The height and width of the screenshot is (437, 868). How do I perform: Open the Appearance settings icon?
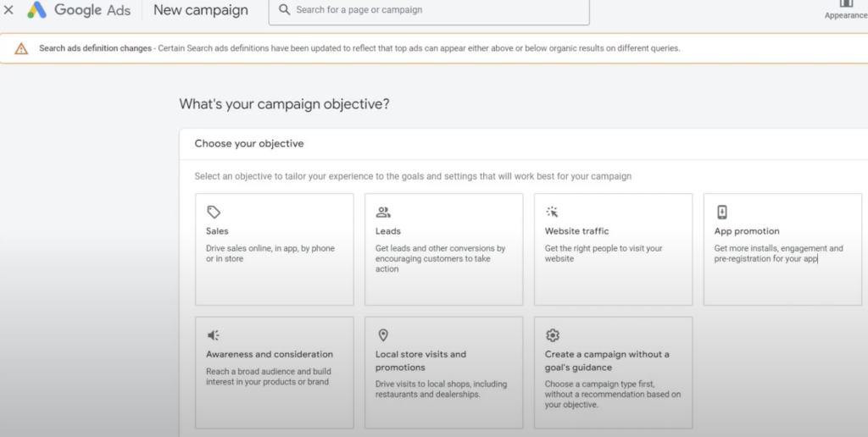pyautogui.click(x=845, y=4)
